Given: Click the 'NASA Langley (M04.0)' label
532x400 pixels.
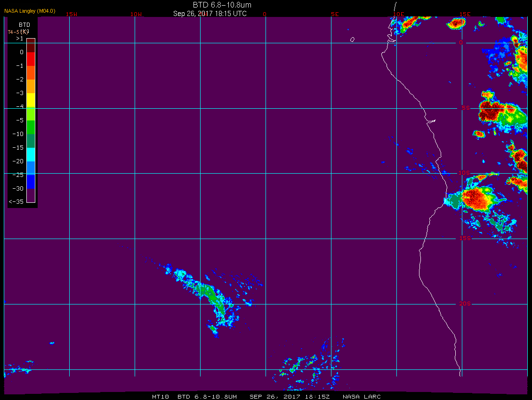Looking at the screenshot, I should (x=30, y=11).
